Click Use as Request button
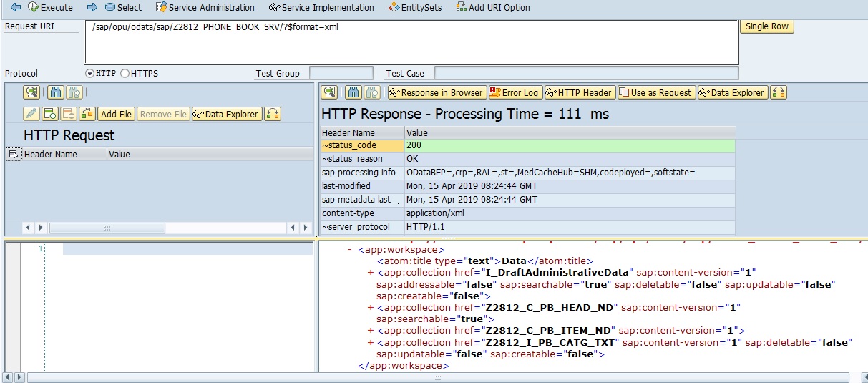The height and width of the screenshot is (383, 868). point(656,92)
